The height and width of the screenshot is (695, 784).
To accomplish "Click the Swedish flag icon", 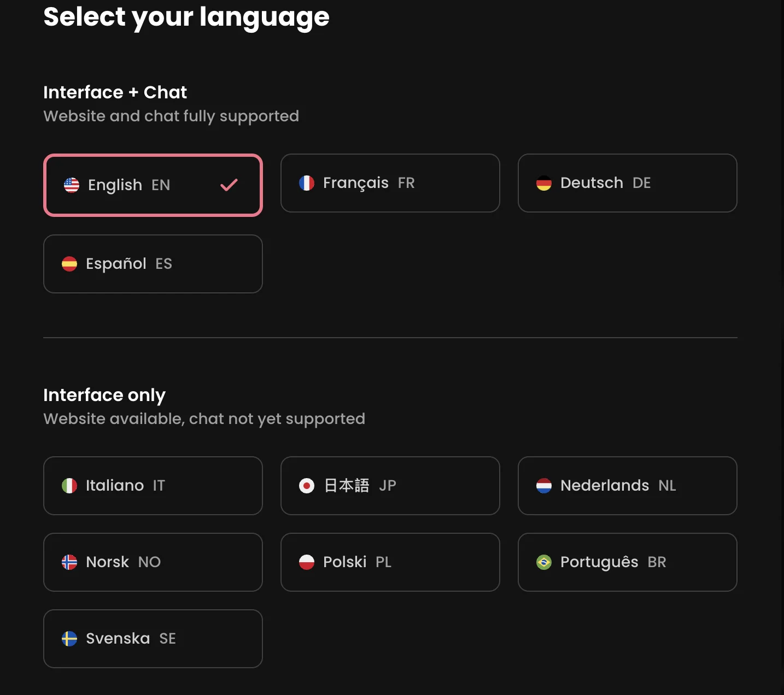I will click(x=69, y=639).
